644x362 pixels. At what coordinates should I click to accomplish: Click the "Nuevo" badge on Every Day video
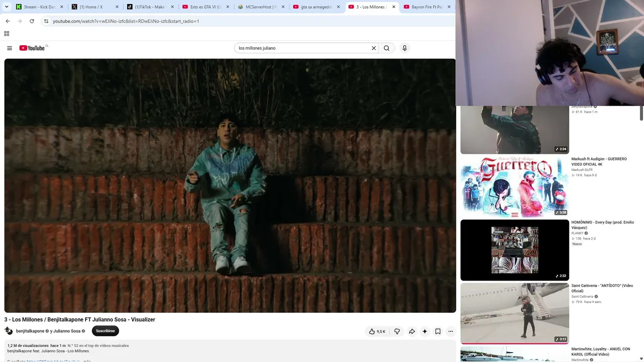(x=577, y=244)
